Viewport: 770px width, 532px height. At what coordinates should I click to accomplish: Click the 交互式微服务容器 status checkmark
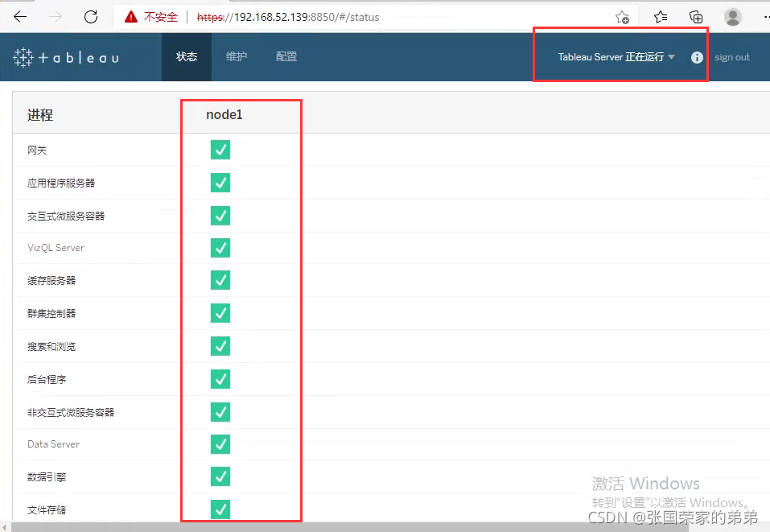pyautogui.click(x=220, y=216)
